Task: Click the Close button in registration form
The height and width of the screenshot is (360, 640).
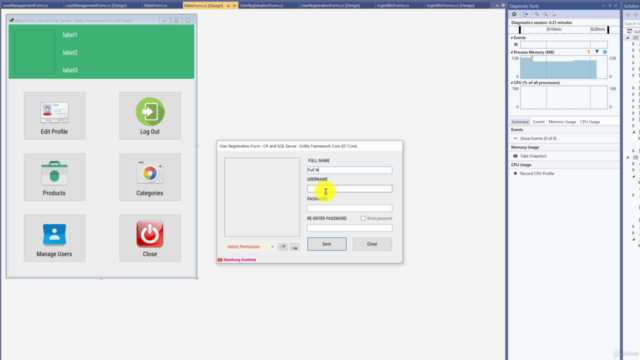Action: pos(372,244)
